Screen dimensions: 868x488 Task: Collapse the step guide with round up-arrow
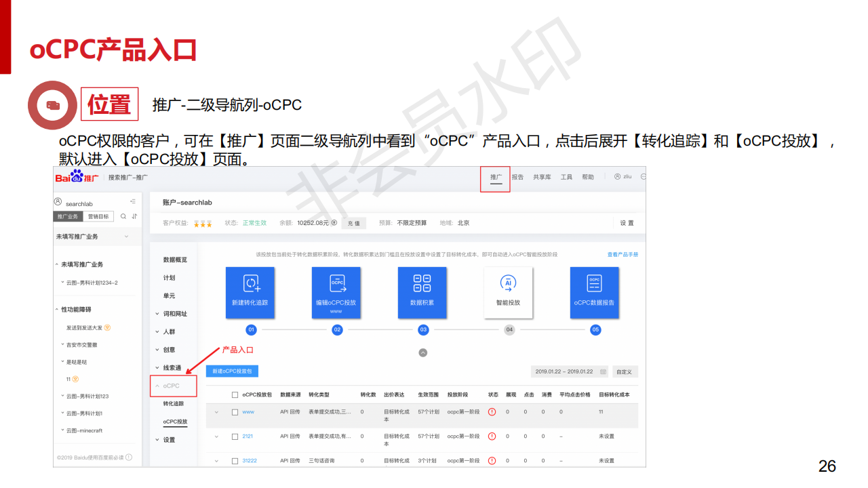423,352
